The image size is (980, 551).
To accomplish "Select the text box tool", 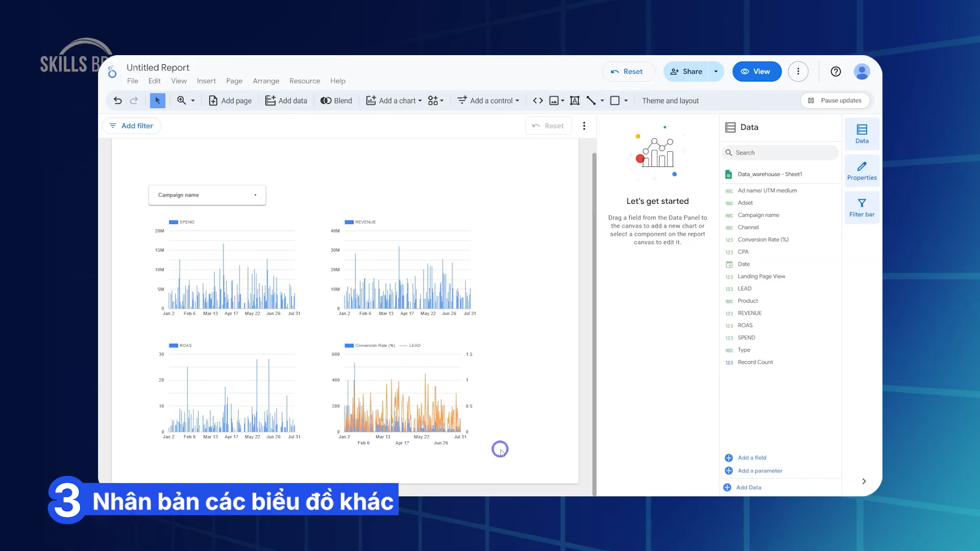I will coord(575,101).
